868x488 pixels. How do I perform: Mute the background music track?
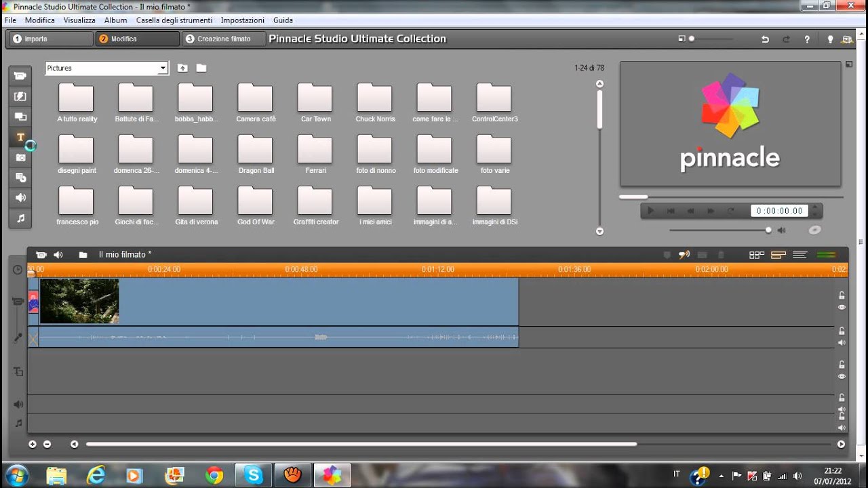pyautogui.click(x=842, y=428)
